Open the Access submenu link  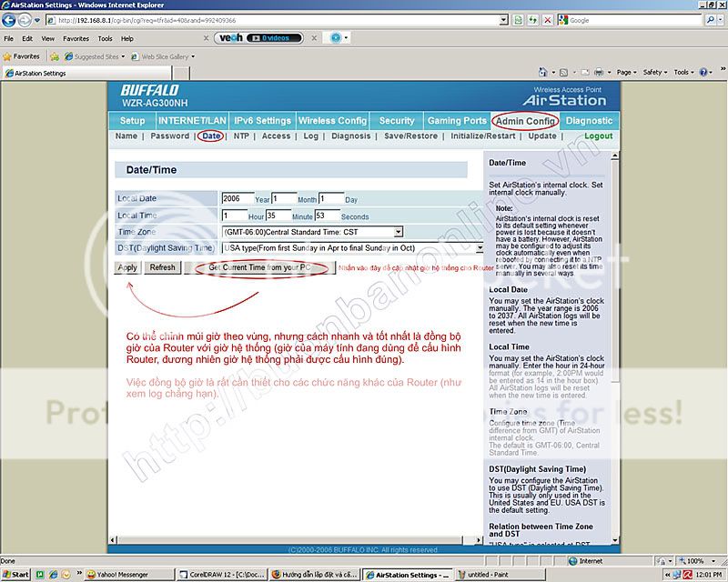(x=276, y=136)
